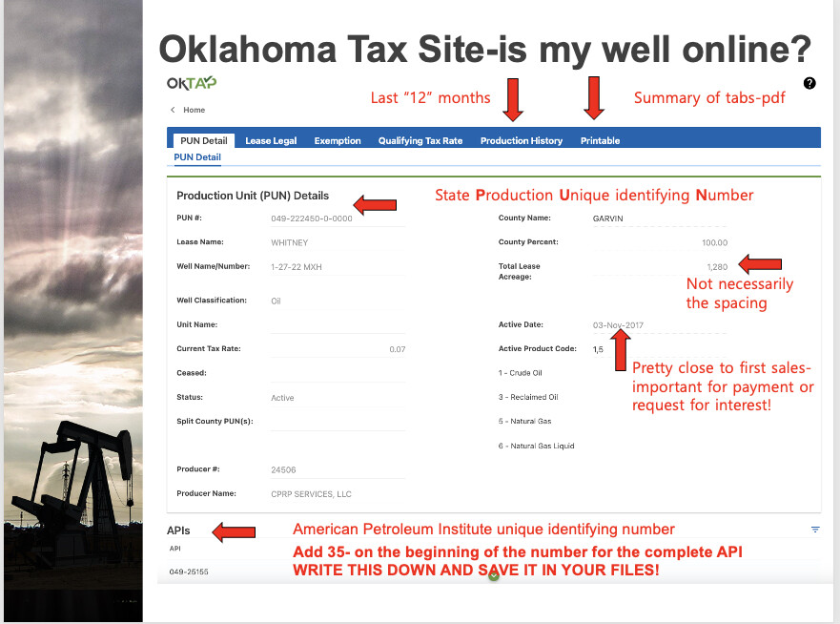Image resolution: width=840 pixels, height=624 pixels.
Task: Open the Printable tab
Action: 600,140
